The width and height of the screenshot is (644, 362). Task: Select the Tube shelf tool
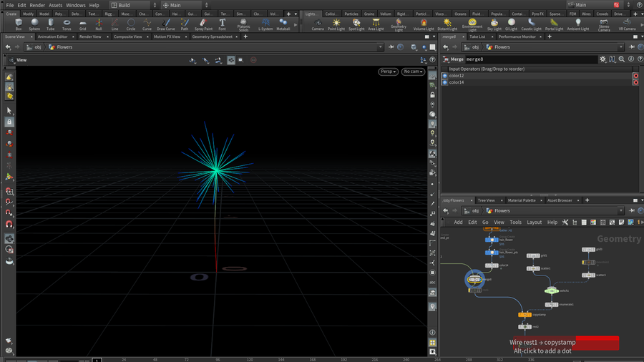pyautogui.click(x=51, y=24)
